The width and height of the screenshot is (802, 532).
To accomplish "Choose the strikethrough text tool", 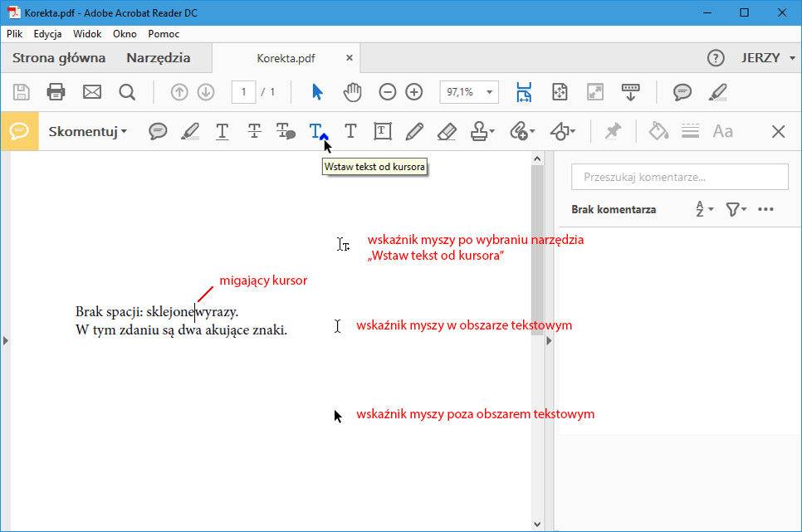I will [x=254, y=131].
